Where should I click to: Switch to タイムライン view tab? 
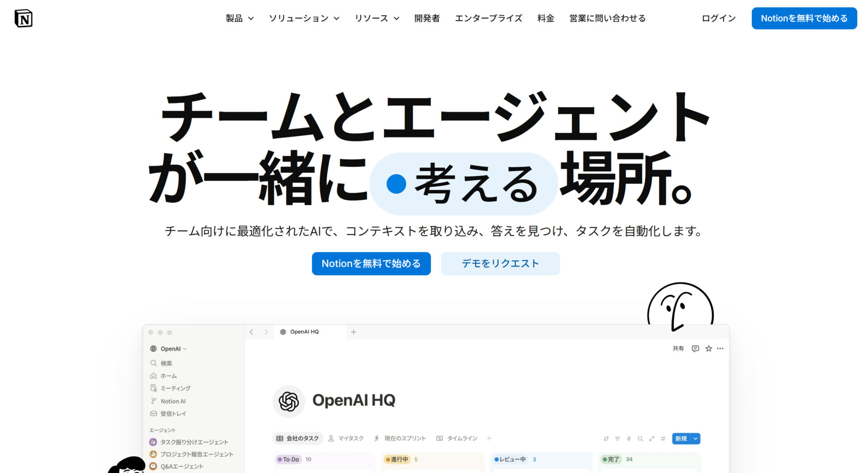pos(457,438)
